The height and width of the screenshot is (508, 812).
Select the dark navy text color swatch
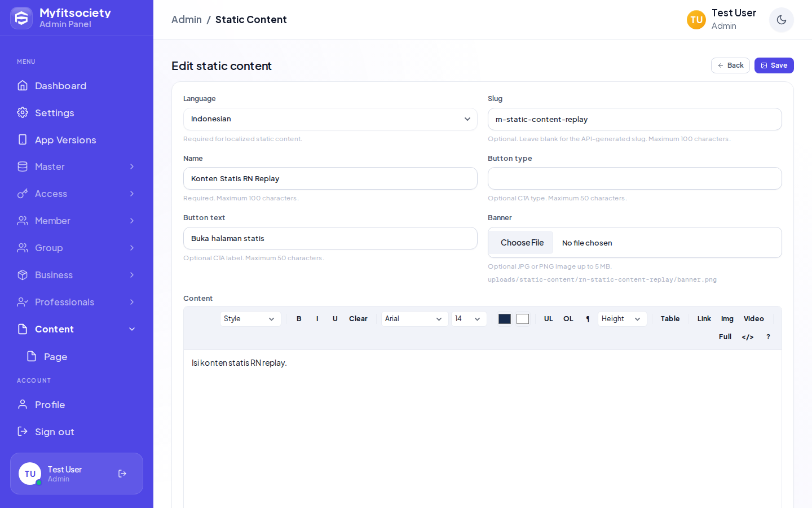coord(505,319)
